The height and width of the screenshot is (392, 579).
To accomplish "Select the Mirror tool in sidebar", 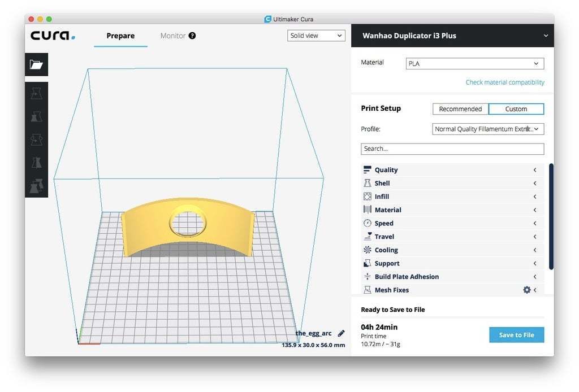I will (36, 163).
